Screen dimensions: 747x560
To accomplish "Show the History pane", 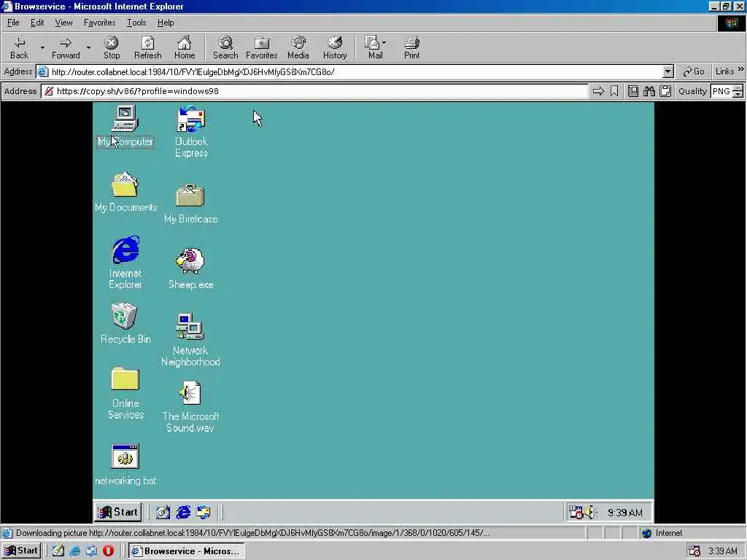I will pyautogui.click(x=335, y=47).
